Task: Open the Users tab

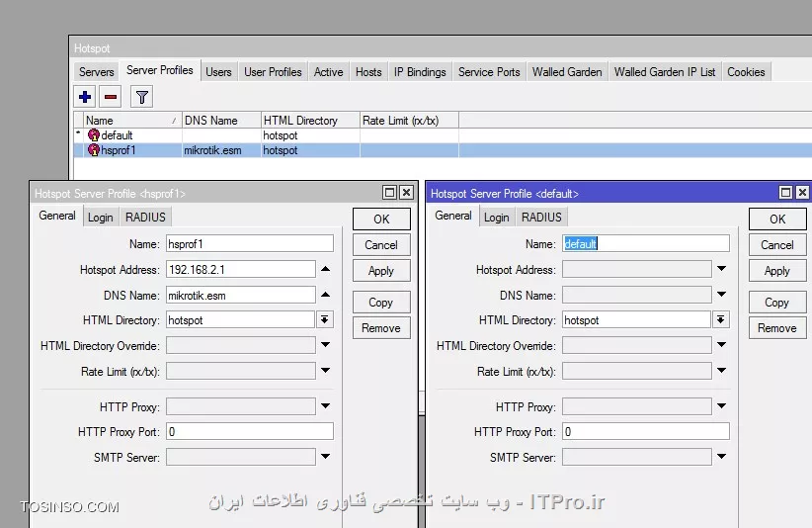Action: tap(218, 72)
